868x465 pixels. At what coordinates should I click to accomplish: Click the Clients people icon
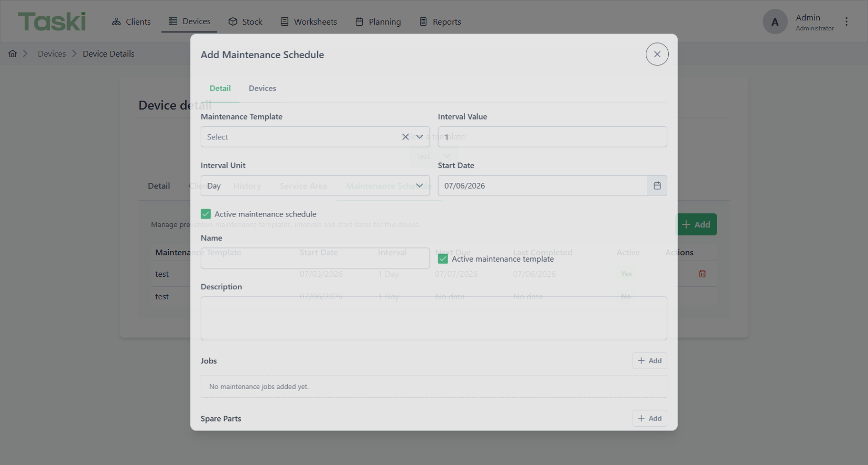tap(116, 21)
